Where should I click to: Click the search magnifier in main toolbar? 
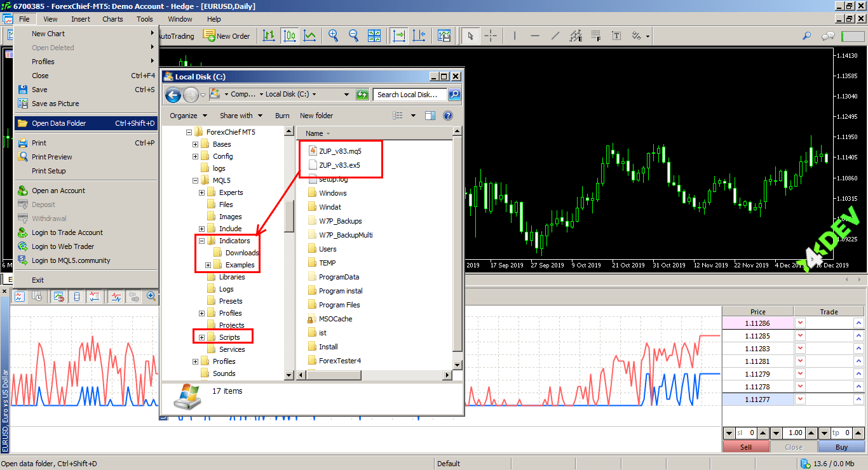[807, 36]
